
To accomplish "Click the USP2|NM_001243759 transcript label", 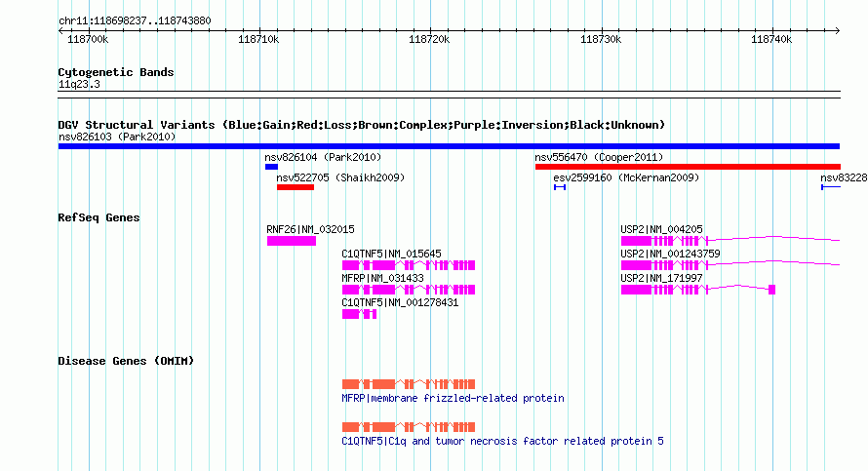I will point(670,255).
